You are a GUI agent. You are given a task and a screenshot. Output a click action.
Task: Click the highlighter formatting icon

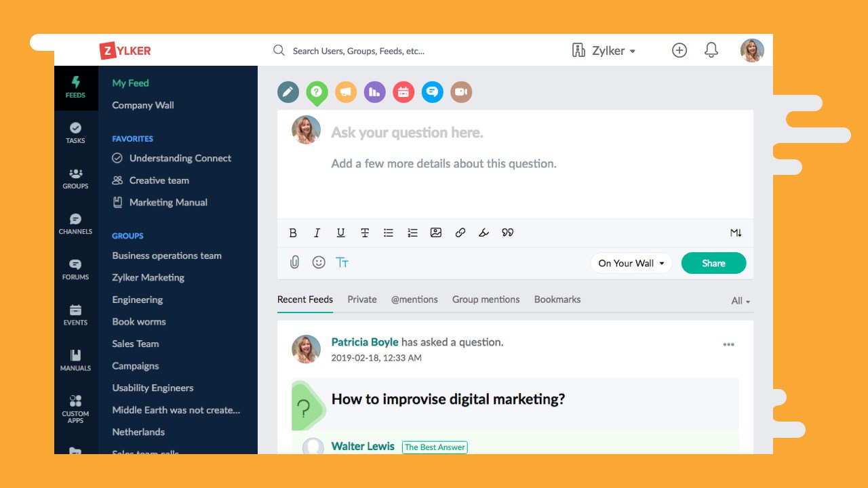(x=484, y=232)
